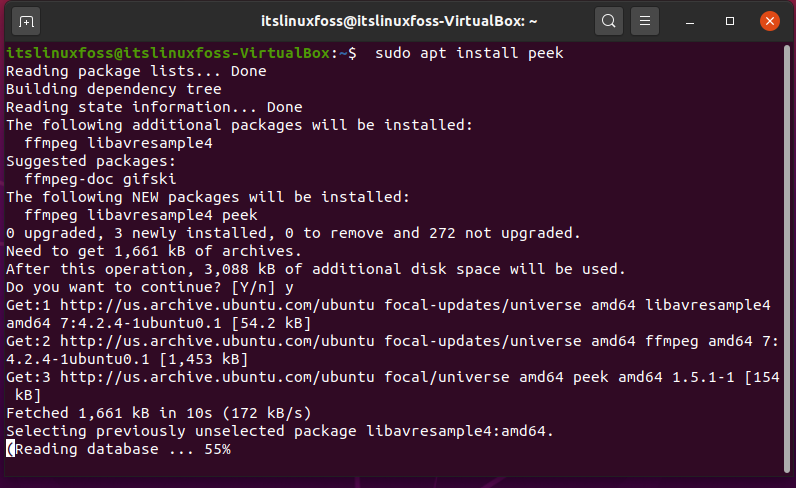The height and width of the screenshot is (488, 796).
Task: Click 'Do you want to continue? [Y/n] y'
Action: click(150, 287)
